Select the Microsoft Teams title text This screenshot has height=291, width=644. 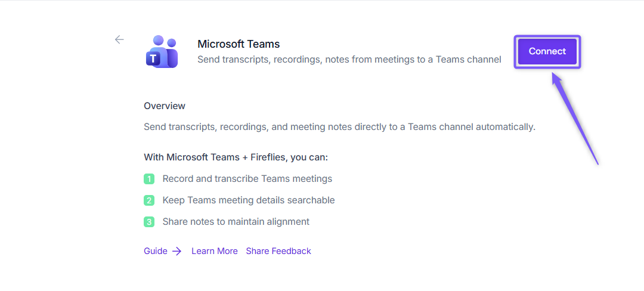point(239,44)
